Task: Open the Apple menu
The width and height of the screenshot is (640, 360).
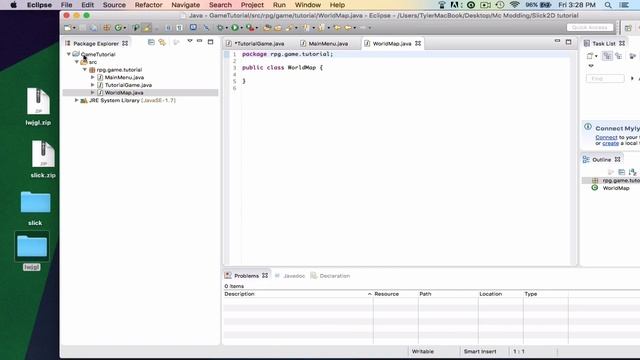Action: pyautogui.click(x=13, y=5)
